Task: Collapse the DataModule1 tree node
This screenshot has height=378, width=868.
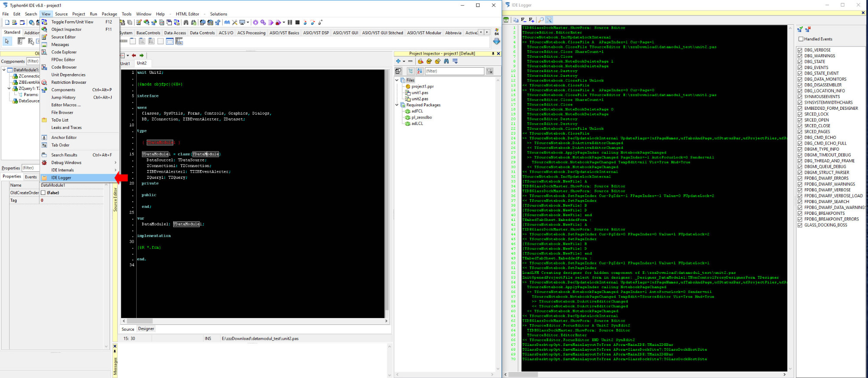Action: (x=4, y=70)
